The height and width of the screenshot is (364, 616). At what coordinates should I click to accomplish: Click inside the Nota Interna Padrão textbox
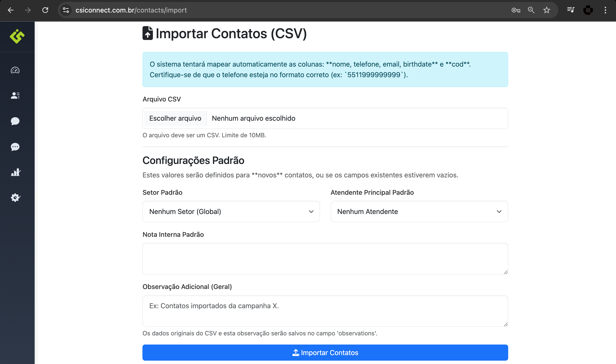point(325,258)
